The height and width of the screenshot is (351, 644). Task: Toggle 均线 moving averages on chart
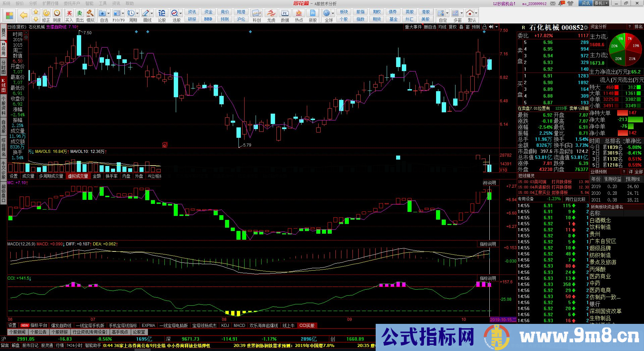pos(442,27)
